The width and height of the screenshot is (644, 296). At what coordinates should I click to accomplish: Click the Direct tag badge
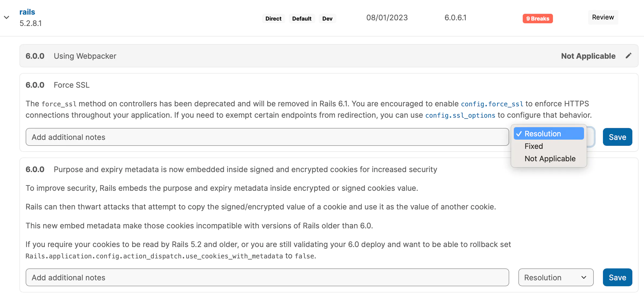(x=273, y=19)
